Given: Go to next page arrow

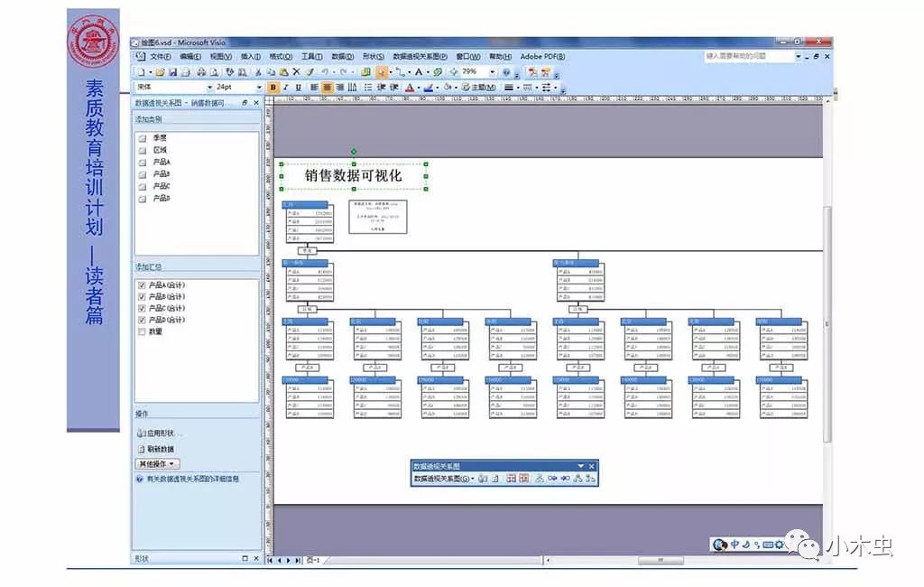Looking at the screenshot, I should [x=288, y=561].
